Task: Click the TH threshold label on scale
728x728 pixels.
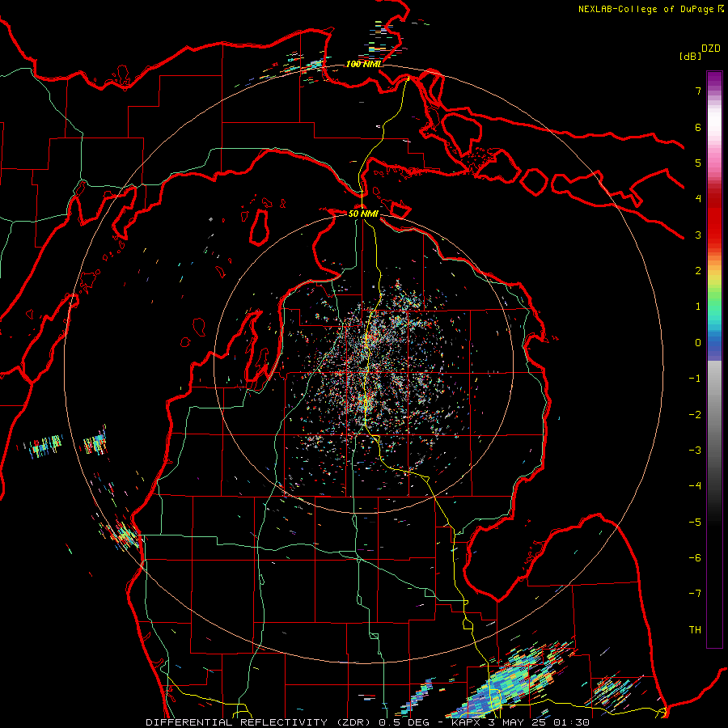Action: click(x=695, y=630)
